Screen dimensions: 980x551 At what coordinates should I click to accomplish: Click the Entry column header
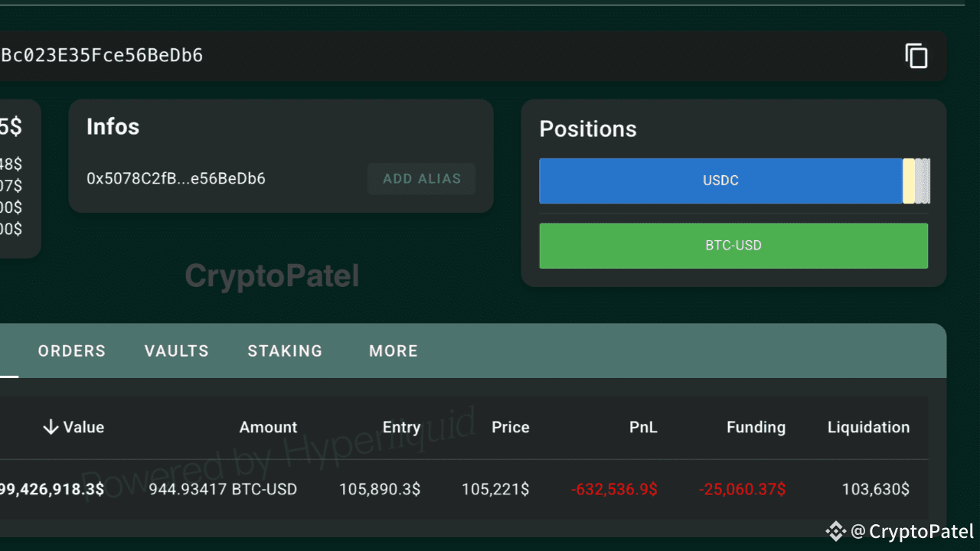tap(401, 427)
